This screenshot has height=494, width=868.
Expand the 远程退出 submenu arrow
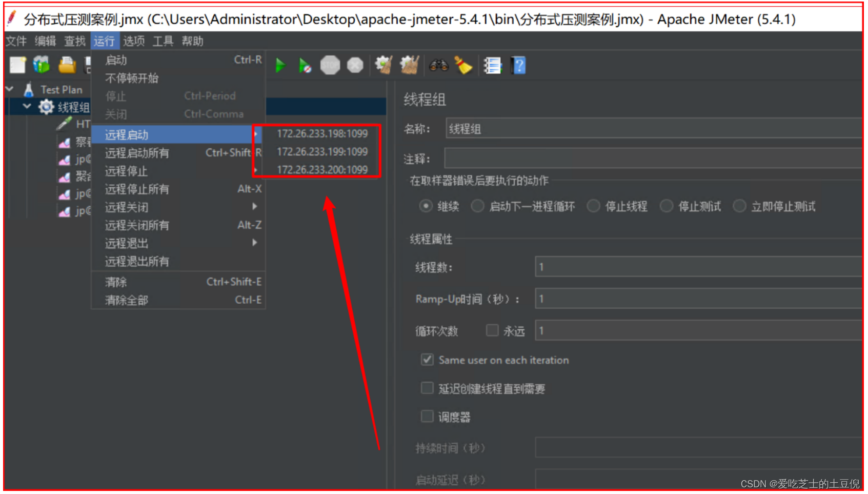tap(255, 243)
